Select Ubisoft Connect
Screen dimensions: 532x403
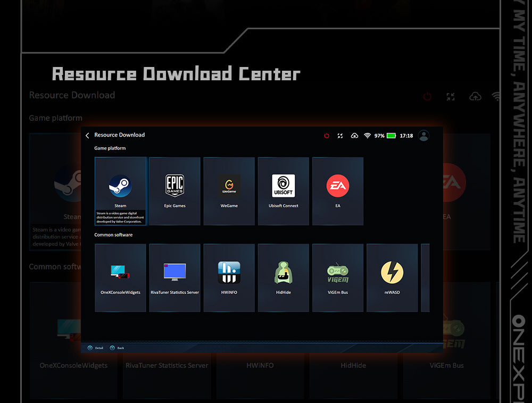(x=283, y=186)
